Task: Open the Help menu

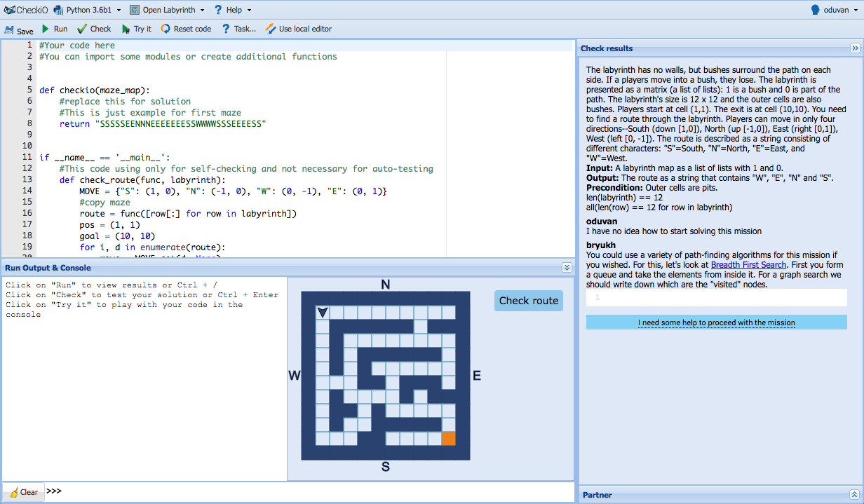Action: point(233,10)
